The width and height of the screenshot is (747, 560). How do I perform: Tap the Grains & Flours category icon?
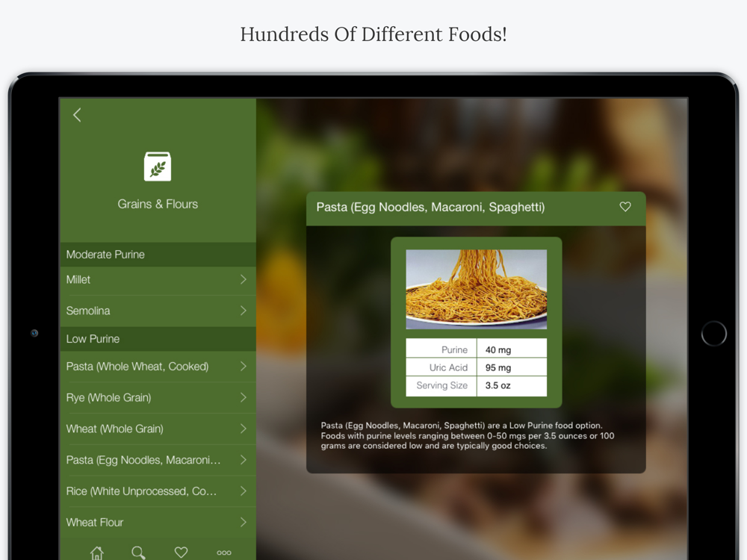tap(158, 167)
